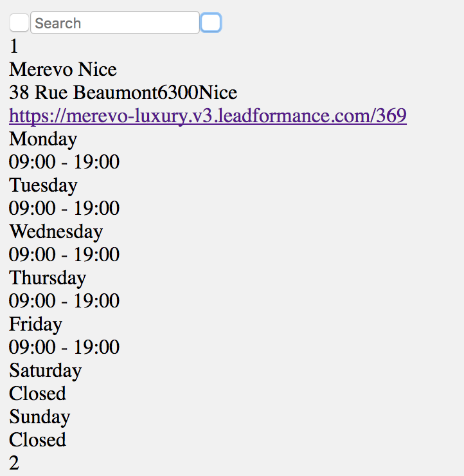Image resolution: width=464 pixels, height=476 pixels.
Task: Click the Sunday label
Action: pos(40,417)
